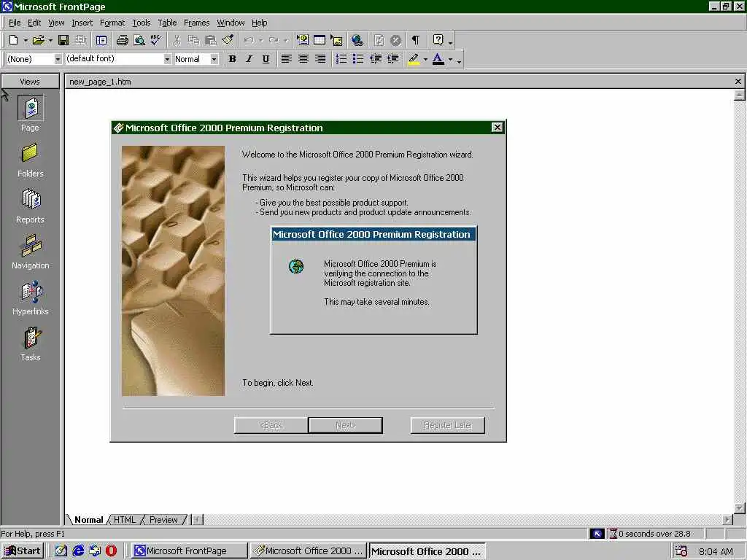Toggle Numbered list formatting
This screenshot has height=560, width=747.
[341, 59]
